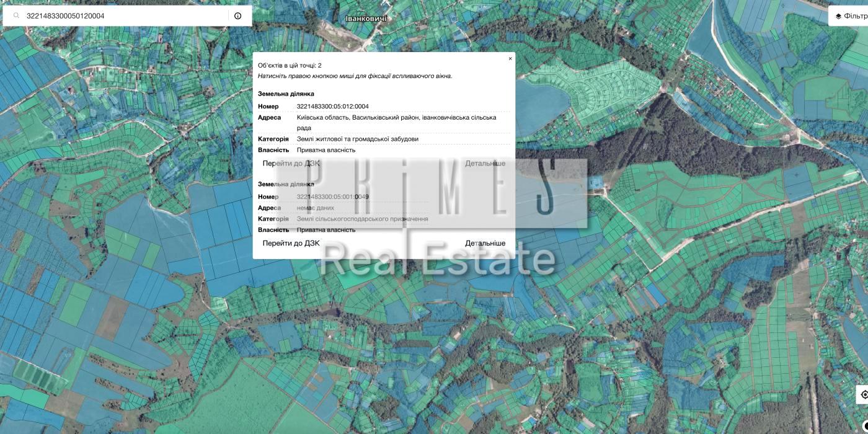Click the parcel number 3221483300:05:001:0049
868x434 pixels.
[332, 197]
